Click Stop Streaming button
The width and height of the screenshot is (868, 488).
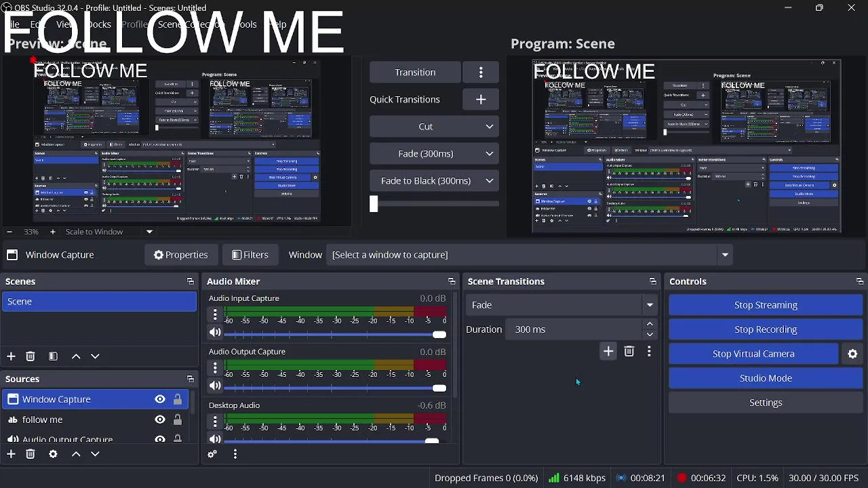(x=766, y=305)
